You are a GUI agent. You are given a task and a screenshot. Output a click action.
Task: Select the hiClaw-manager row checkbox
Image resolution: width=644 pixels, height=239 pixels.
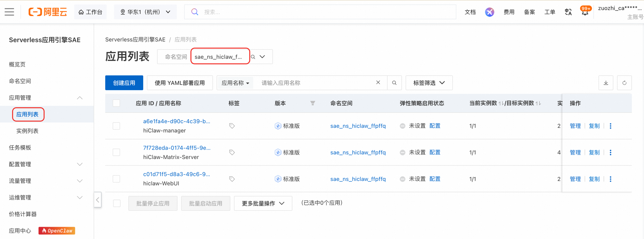(x=116, y=126)
